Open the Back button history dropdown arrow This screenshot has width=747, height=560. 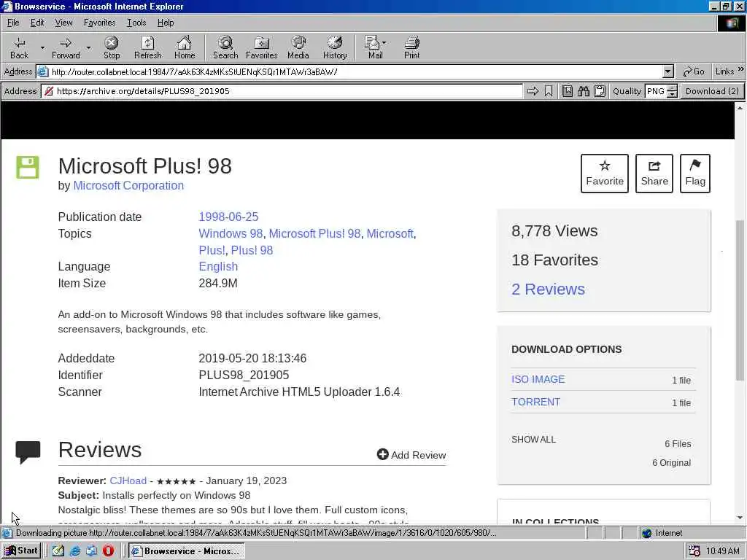pyautogui.click(x=42, y=47)
